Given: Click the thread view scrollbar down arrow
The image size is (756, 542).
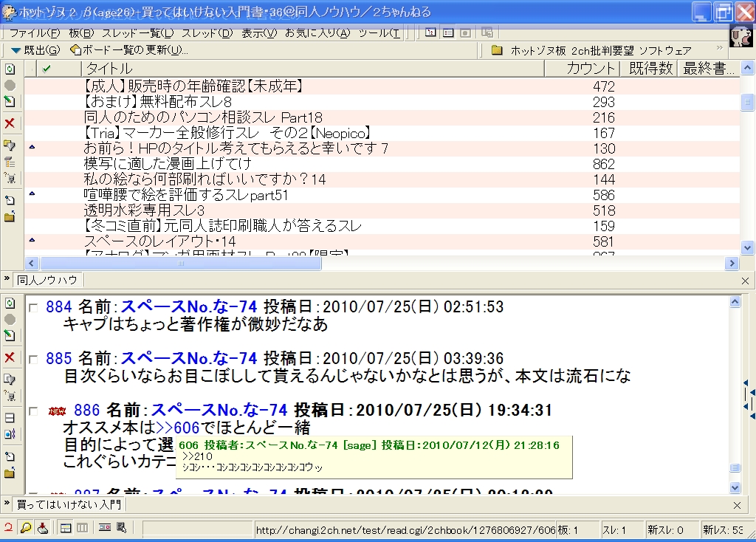Looking at the screenshot, I should click(735, 487).
